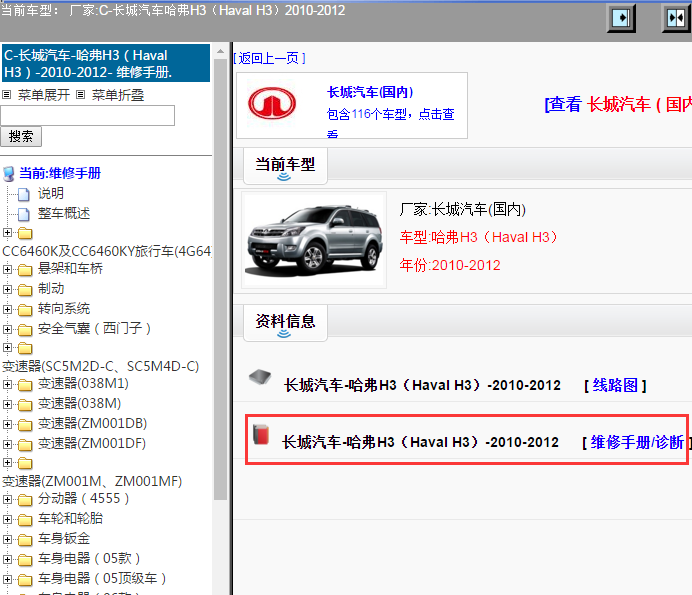Expand the 车轮和轮胎 tree node

pyautogui.click(x=7, y=519)
